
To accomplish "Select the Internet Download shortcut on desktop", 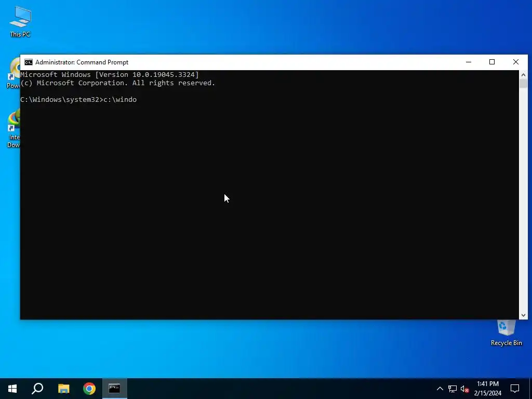I will (14, 129).
